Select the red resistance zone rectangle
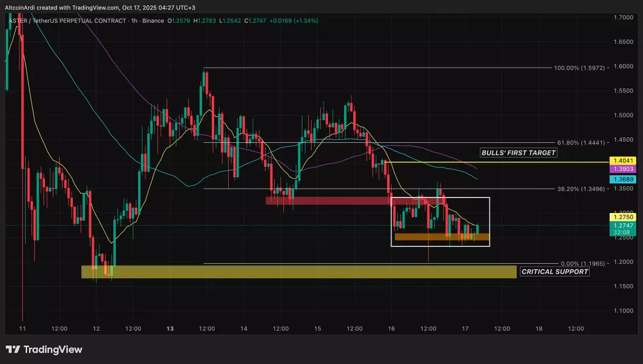Viewport: 643px width, 364px height. (x=328, y=201)
